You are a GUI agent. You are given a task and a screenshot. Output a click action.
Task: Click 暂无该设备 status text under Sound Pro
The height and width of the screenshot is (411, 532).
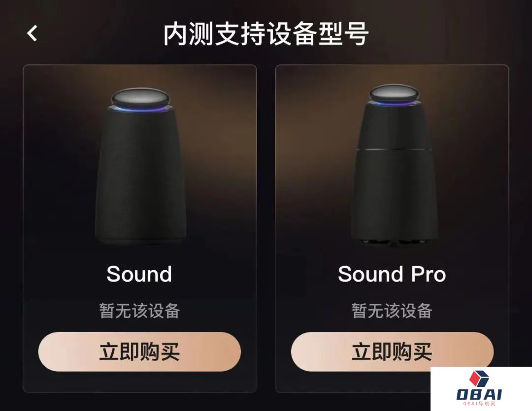tap(392, 311)
